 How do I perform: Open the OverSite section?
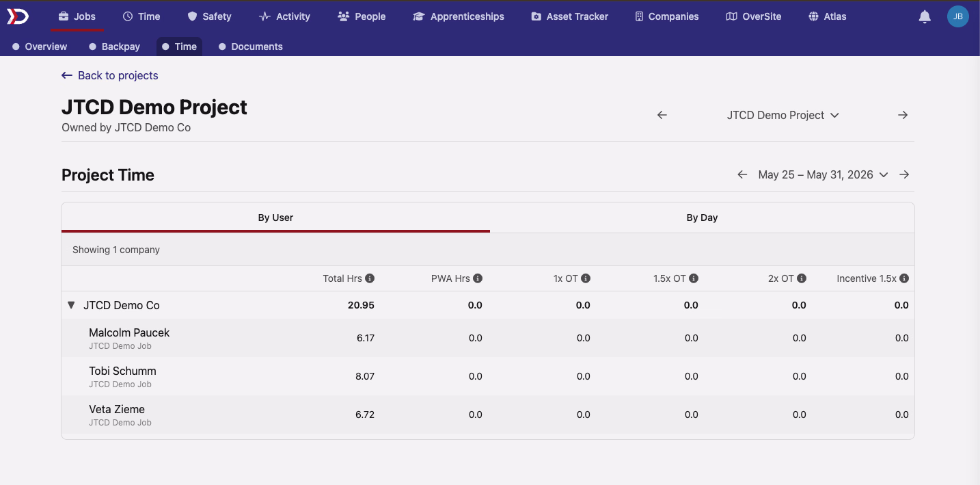pos(754,16)
